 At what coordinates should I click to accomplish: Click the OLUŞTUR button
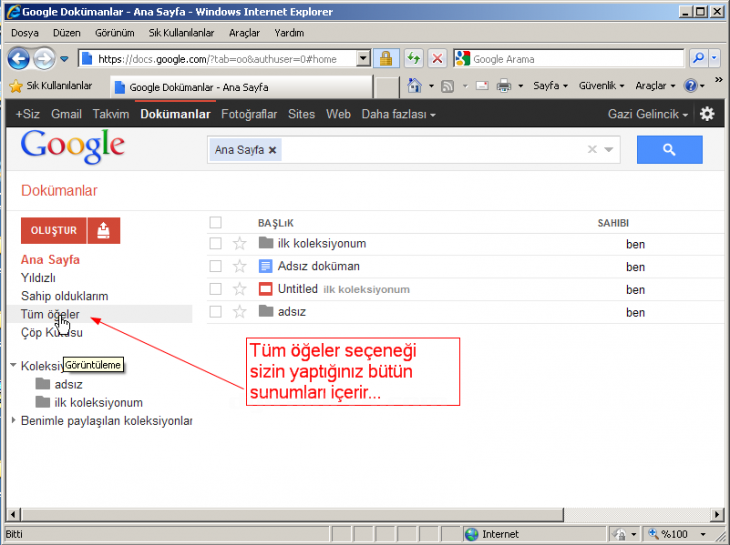tap(54, 230)
